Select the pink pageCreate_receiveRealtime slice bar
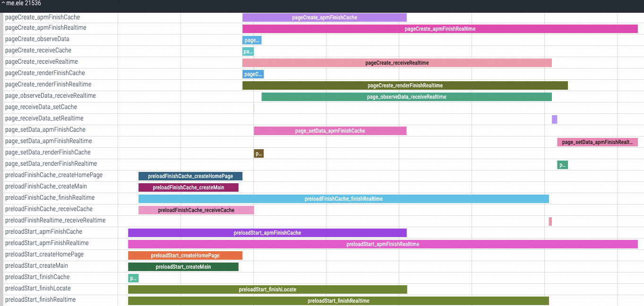 click(x=396, y=63)
